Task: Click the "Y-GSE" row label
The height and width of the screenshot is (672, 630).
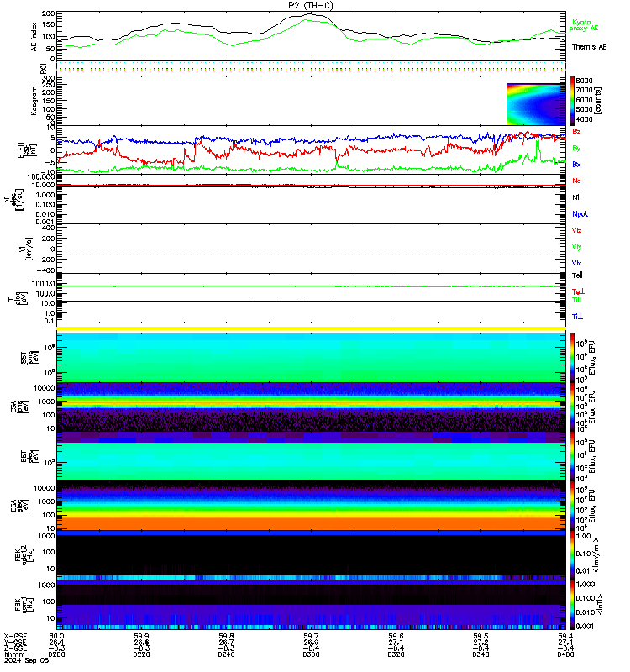Action: tap(15, 643)
